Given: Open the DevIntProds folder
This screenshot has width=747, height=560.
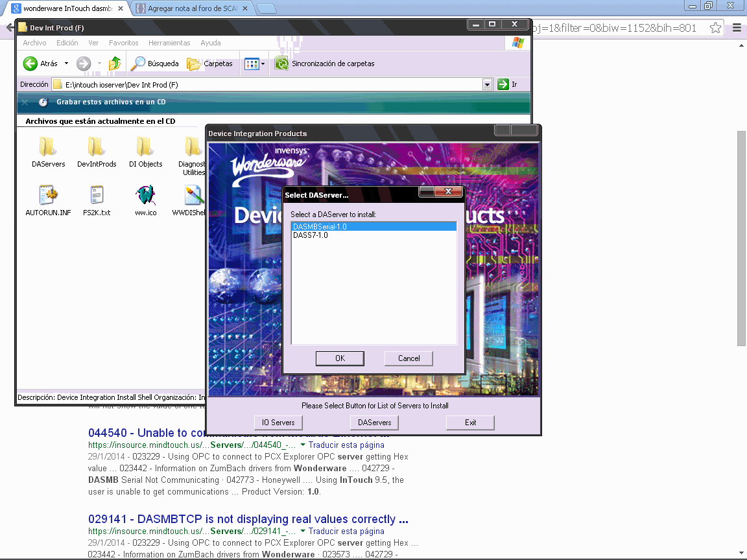Looking at the screenshot, I should tap(97, 152).
